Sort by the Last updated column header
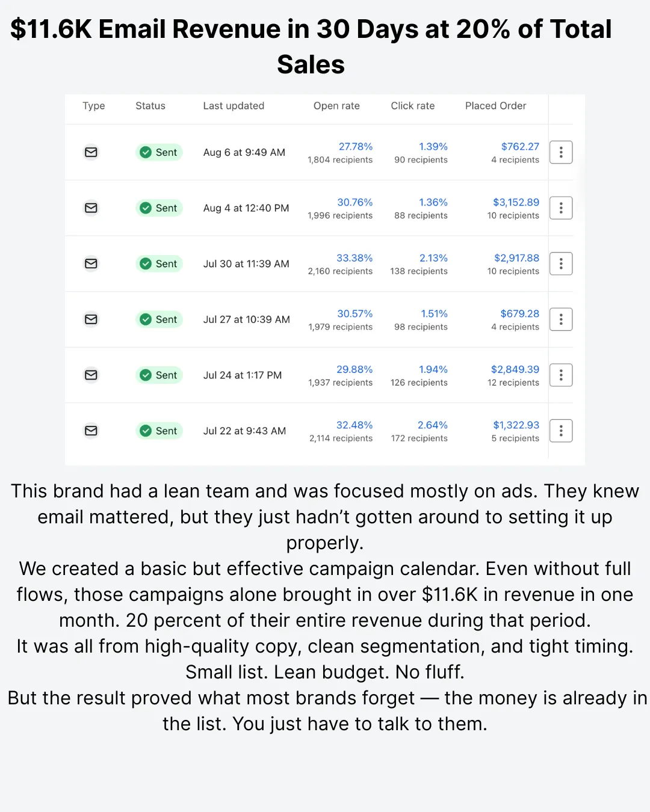Viewport: 650px width, 812px height. point(234,106)
